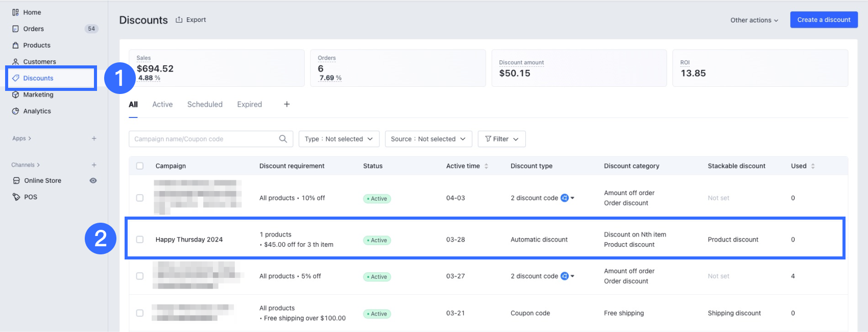This screenshot has height=332, width=868.
Task: Click the Marketing icon
Action: tap(15, 94)
